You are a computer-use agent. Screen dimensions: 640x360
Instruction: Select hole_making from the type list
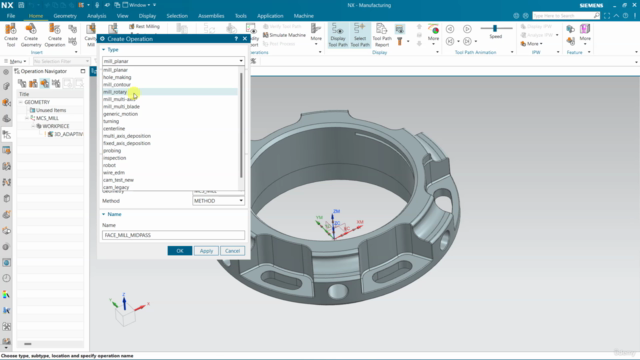point(170,77)
